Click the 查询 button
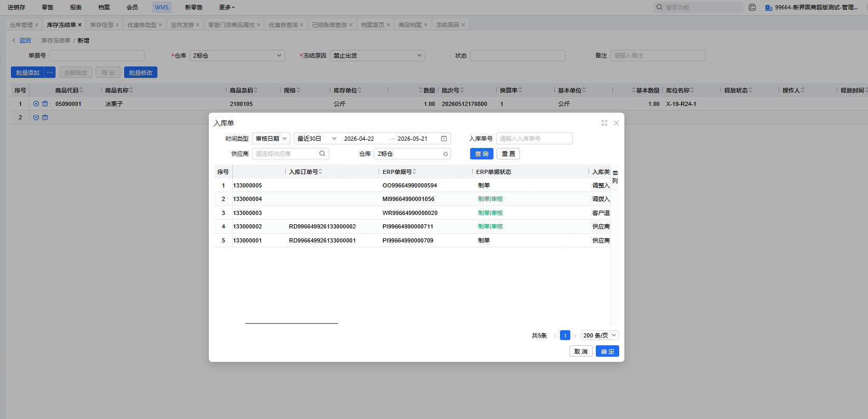Viewport: 868px width, 419px height. coord(482,154)
